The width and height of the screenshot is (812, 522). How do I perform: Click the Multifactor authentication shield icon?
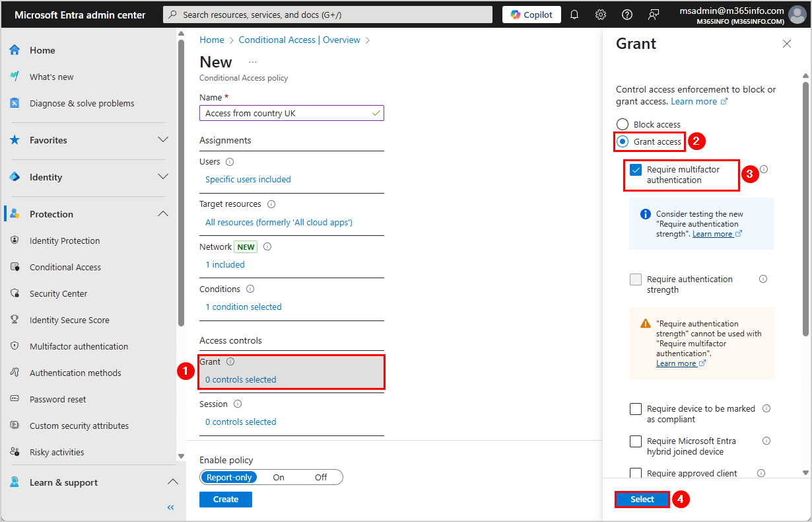pyautogui.click(x=15, y=346)
